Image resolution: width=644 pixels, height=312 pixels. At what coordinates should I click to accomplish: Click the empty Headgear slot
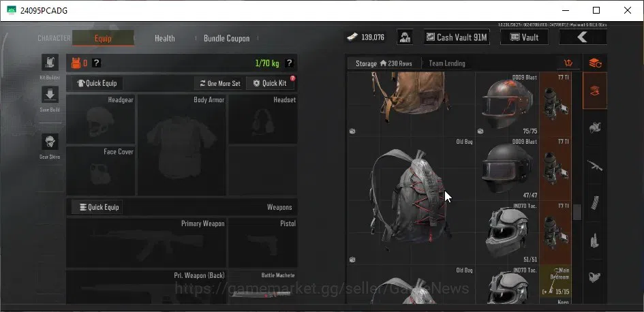[101, 119]
